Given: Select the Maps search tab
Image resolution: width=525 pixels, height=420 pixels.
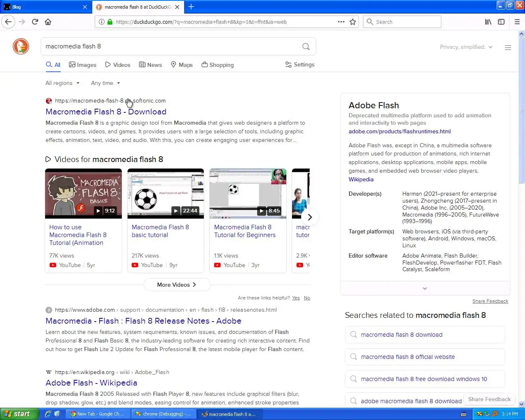Looking at the screenshot, I should (x=182, y=65).
